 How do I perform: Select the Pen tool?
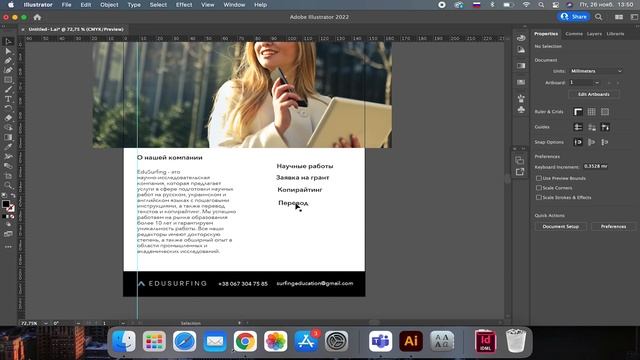coord(8,61)
